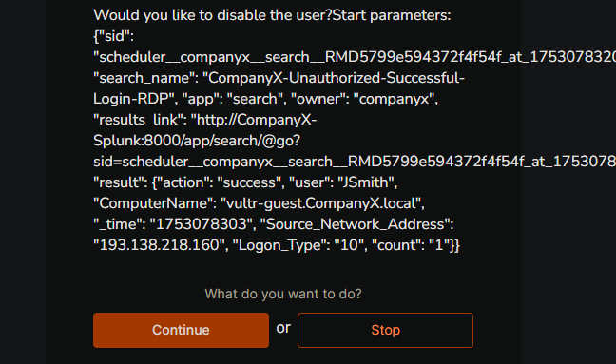Select the 193.138.218.160 IP address

159,245
